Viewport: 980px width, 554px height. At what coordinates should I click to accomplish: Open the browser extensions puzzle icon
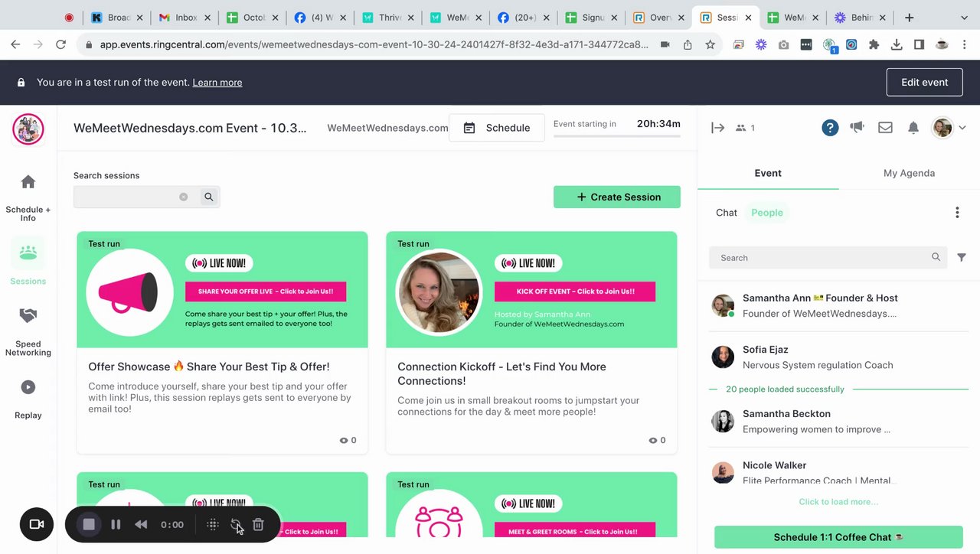tap(874, 45)
